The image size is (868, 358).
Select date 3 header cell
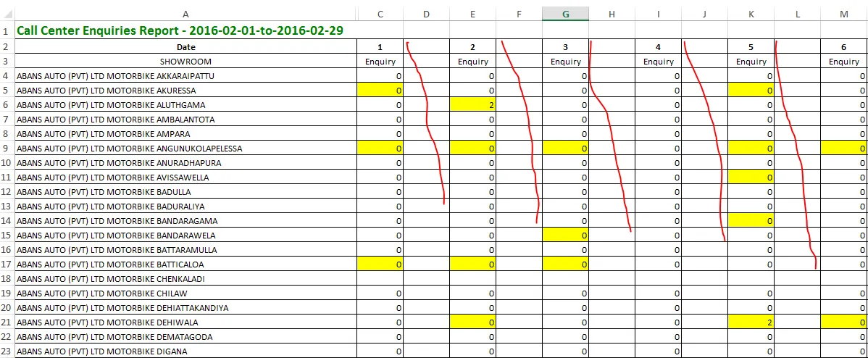[565, 47]
